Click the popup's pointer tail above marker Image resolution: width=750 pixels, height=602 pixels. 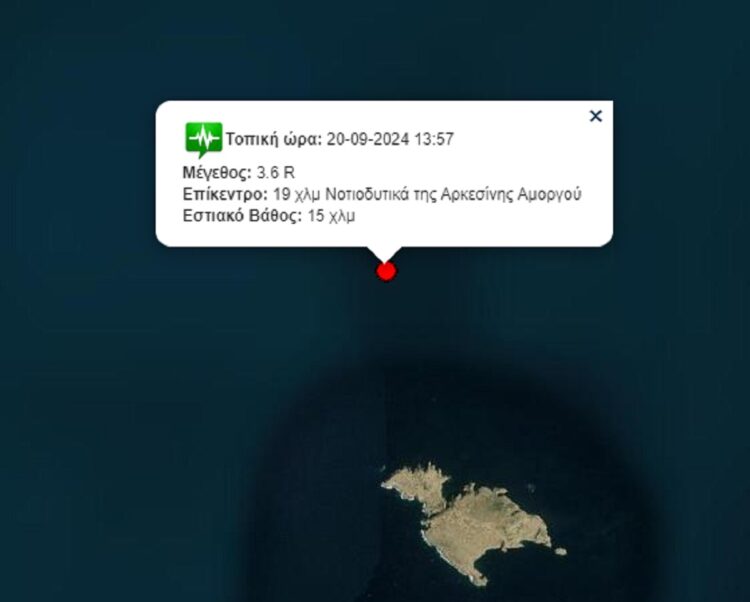pyautogui.click(x=384, y=254)
